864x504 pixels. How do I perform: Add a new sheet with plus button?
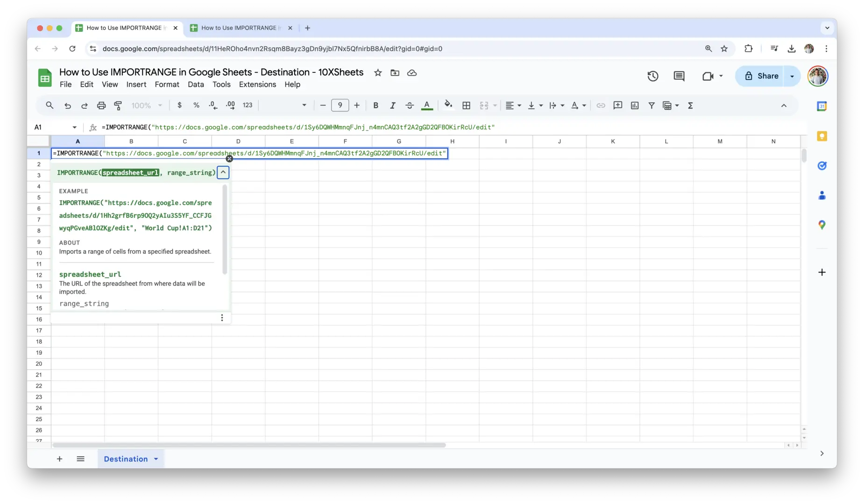click(59, 459)
